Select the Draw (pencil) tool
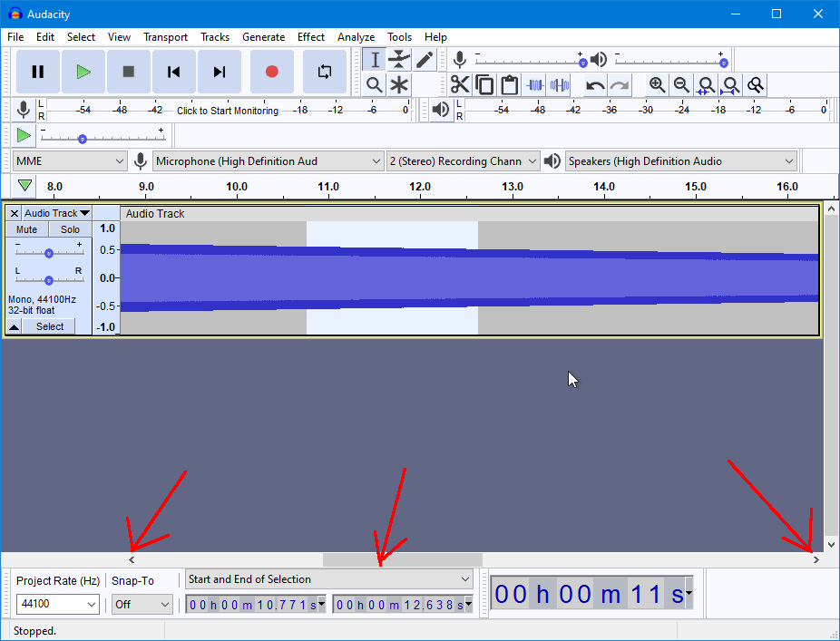 click(x=424, y=60)
